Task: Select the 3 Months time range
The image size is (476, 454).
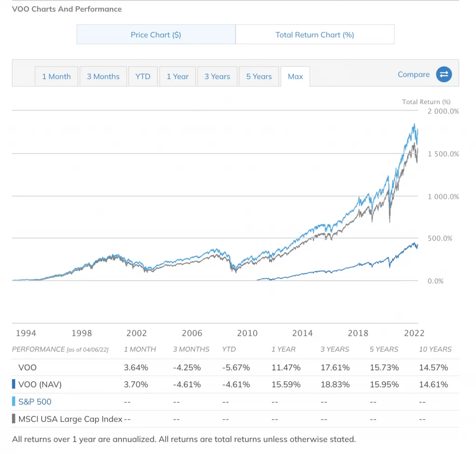Action: tap(103, 77)
